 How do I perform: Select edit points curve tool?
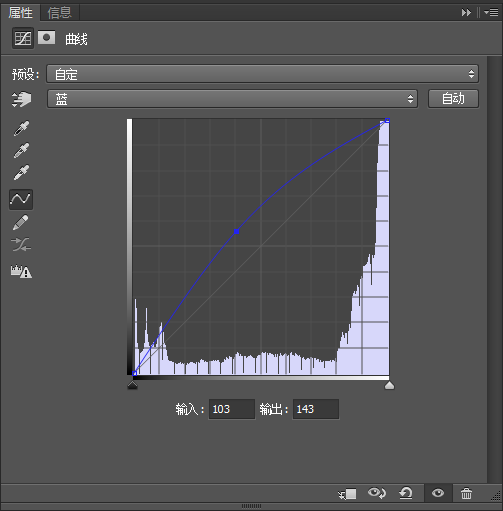(21, 199)
